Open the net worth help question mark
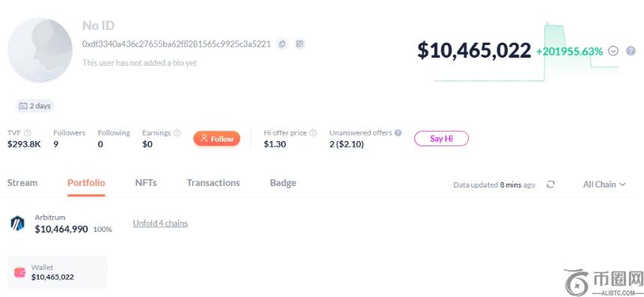 (x=631, y=51)
